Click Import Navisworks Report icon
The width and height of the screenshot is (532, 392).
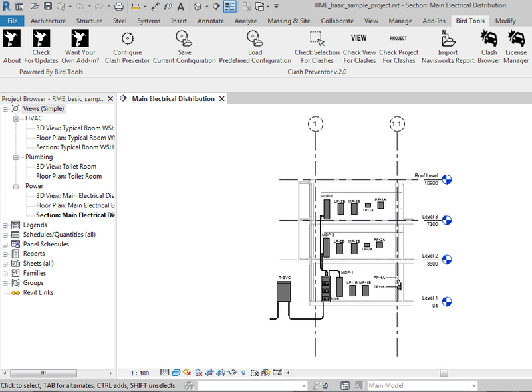coord(448,39)
